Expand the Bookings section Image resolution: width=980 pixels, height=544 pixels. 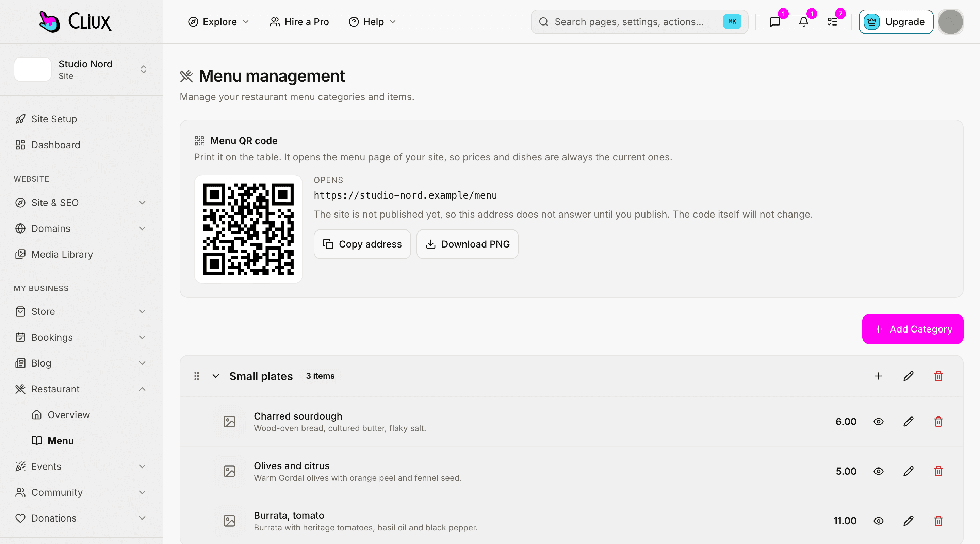tap(81, 337)
